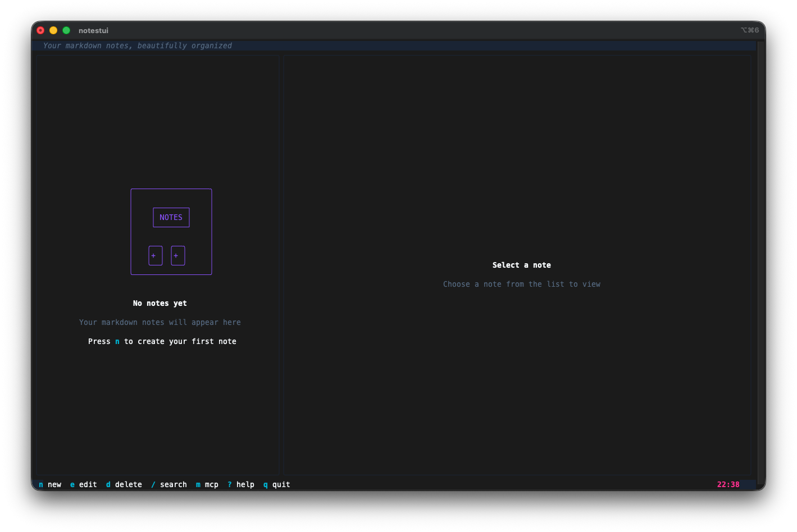Click the n new shortcut in the status bar
797x532 pixels.
pyautogui.click(x=50, y=484)
